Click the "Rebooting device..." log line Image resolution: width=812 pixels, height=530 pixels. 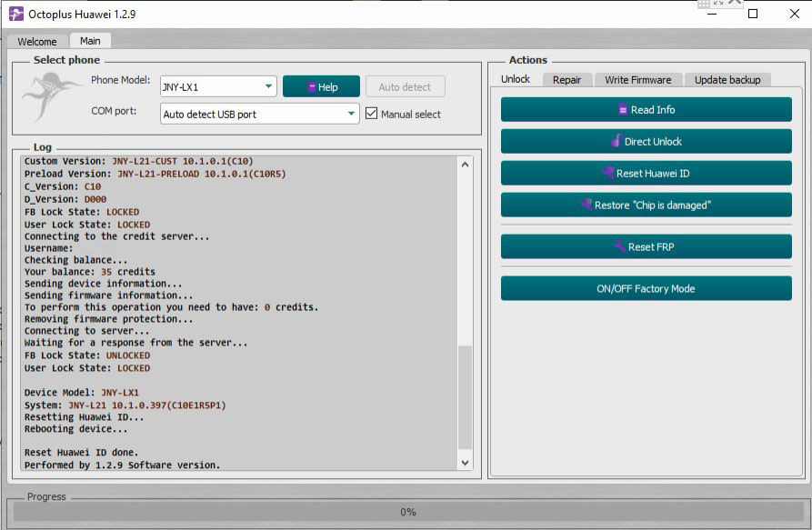75,429
